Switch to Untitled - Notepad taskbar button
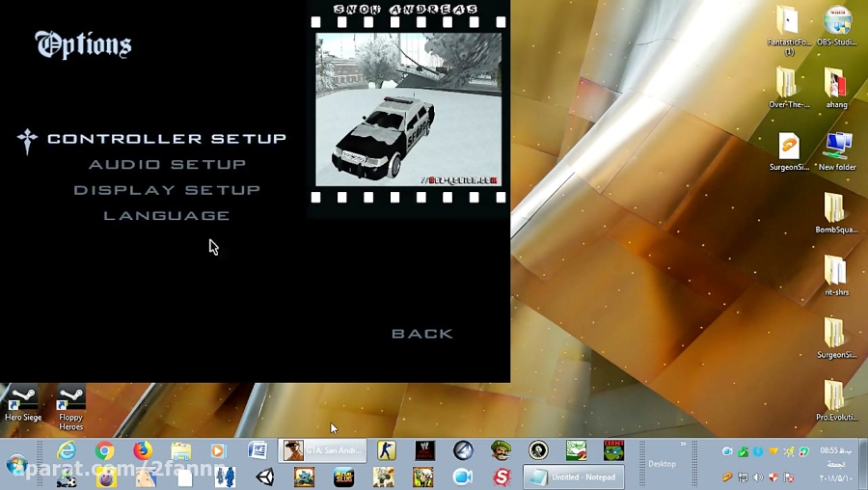The width and height of the screenshot is (868, 490). pos(574,477)
